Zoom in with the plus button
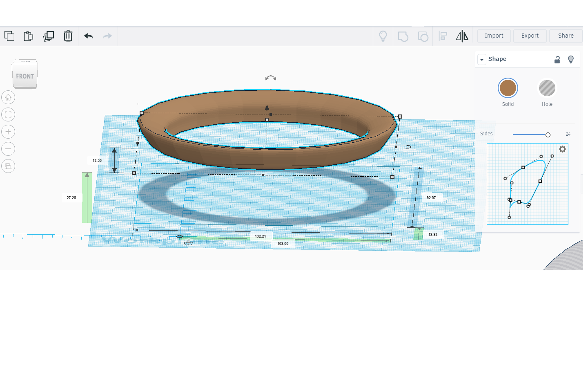The height and width of the screenshot is (368, 588). [x=8, y=132]
